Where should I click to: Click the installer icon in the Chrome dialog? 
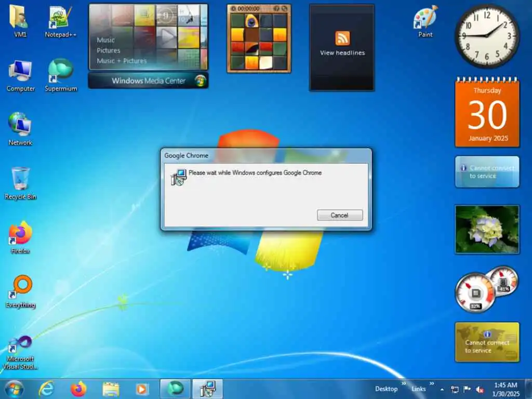pyautogui.click(x=179, y=177)
